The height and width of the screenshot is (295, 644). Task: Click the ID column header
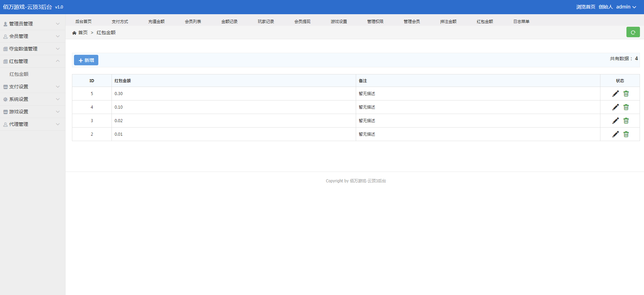tap(92, 81)
